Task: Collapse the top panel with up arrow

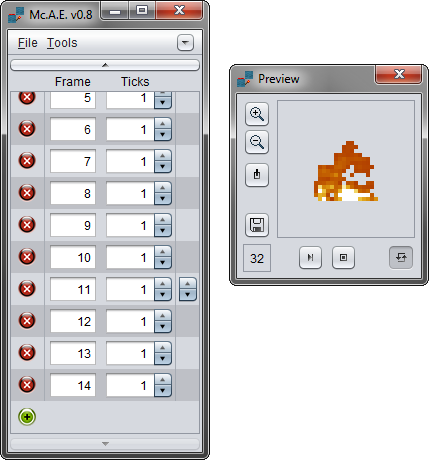Action: (105, 65)
